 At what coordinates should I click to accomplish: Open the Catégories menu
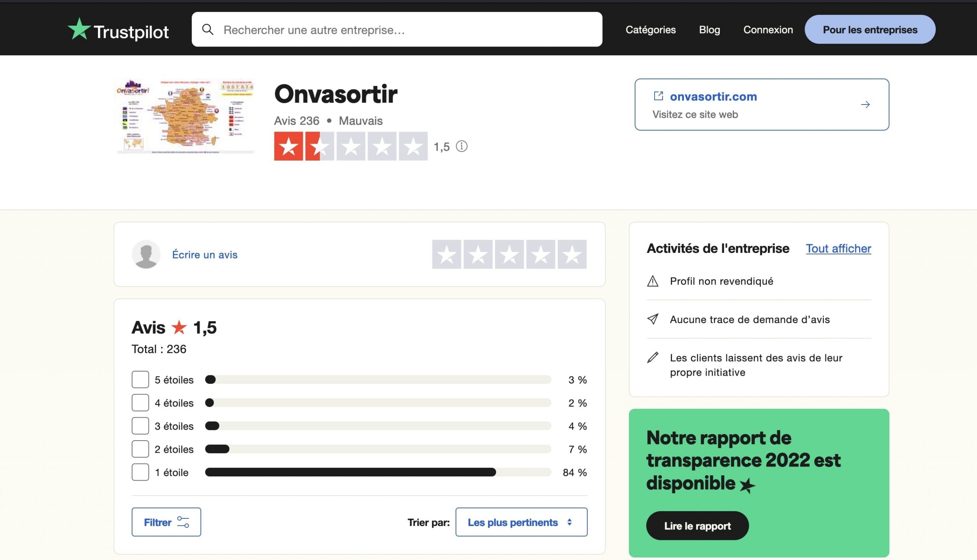[650, 30]
